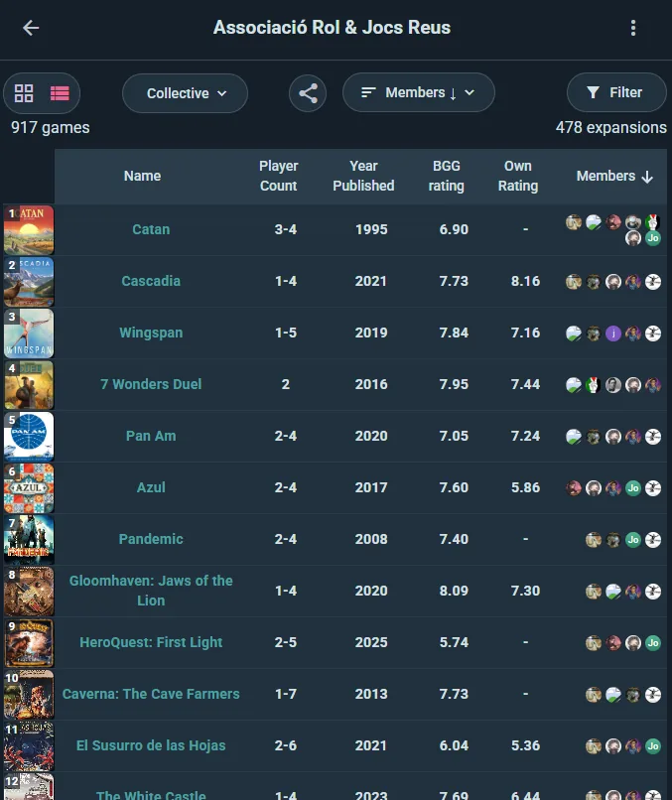The width and height of the screenshot is (672, 800).
Task: Click the Caverna cover thumbnail
Action: (29, 695)
